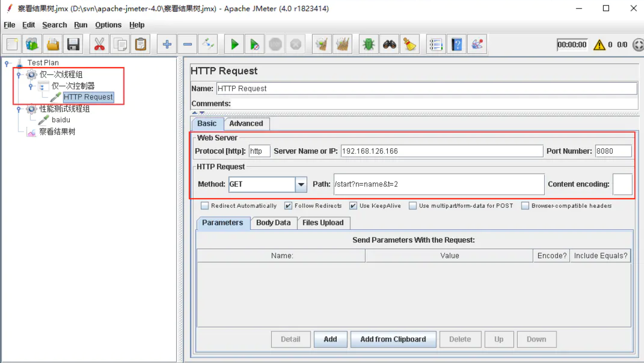This screenshot has height=363, width=644.
Task: Open the Templates icon in toolbar
Action: (32, 45)
